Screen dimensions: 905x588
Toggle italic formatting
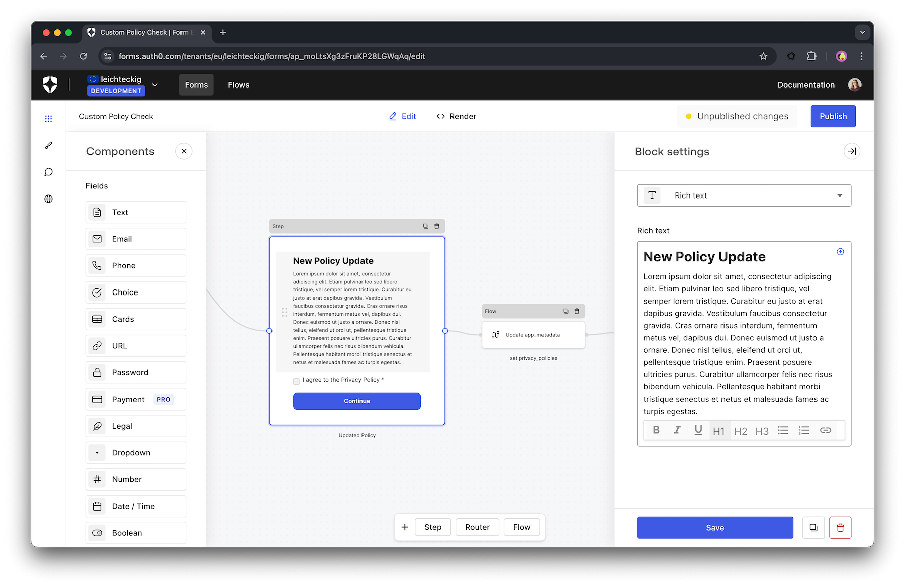click(x=677, y=430)
